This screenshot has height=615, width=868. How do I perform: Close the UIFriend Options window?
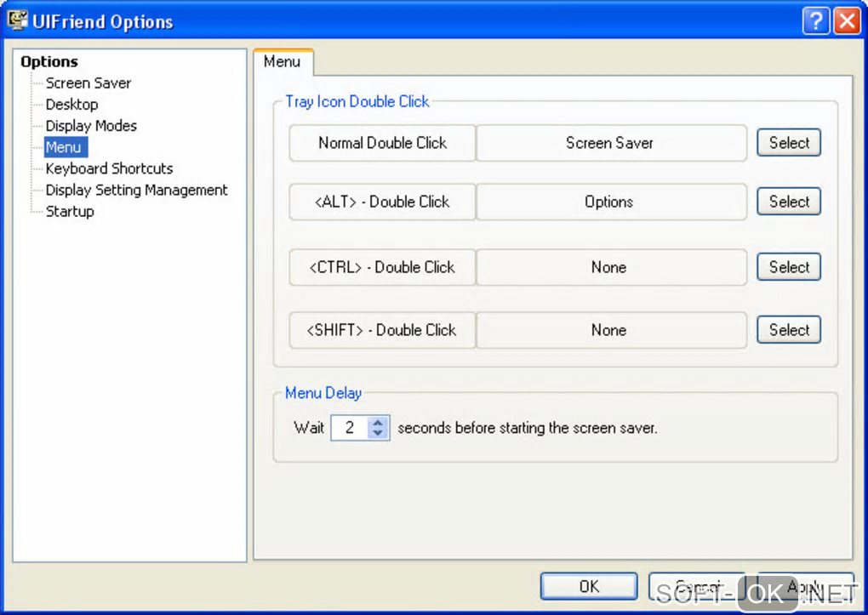pos(847,21)
